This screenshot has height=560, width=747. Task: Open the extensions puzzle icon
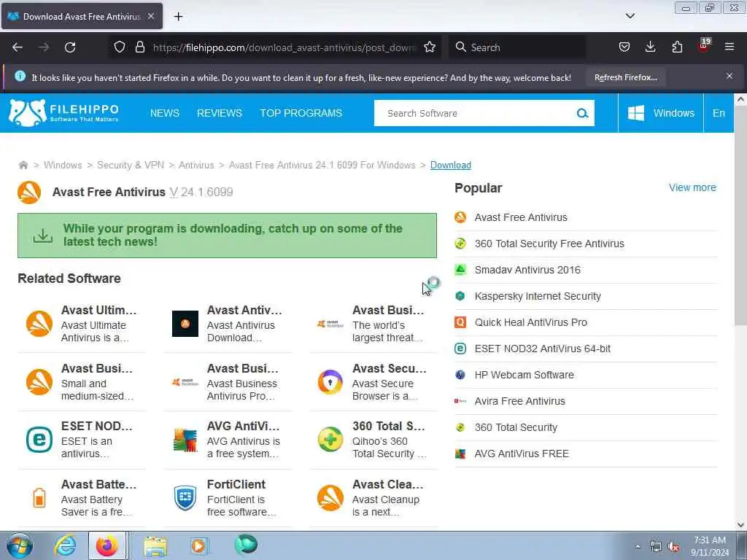[x=677, y=47]
